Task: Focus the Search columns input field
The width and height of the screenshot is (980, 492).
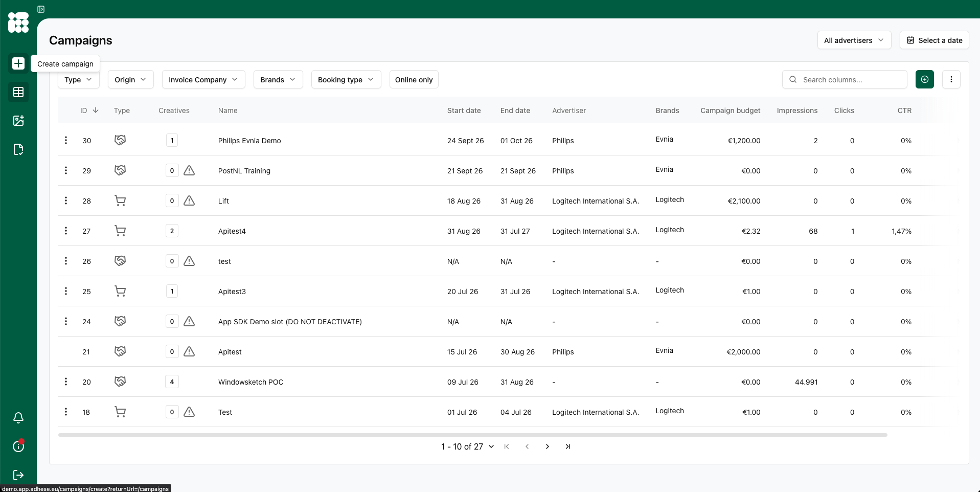Action: [845, 79]
